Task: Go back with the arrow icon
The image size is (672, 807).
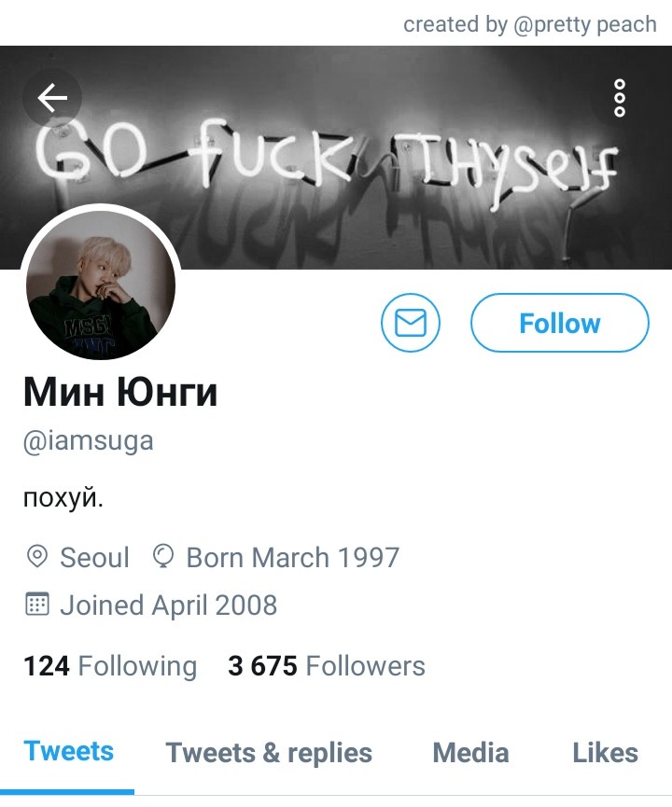Action: pos(52,98)
